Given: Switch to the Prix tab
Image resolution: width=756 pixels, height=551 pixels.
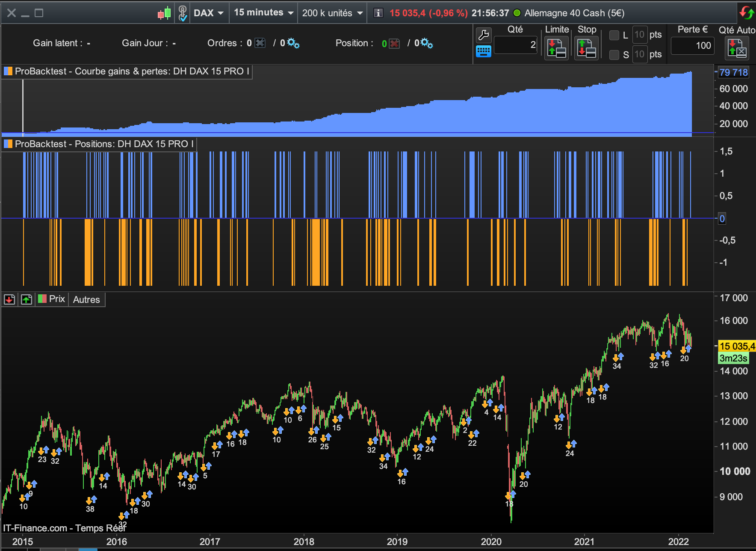Looking at the screenshot, I should pyautogui.click(x=52, y=299).
